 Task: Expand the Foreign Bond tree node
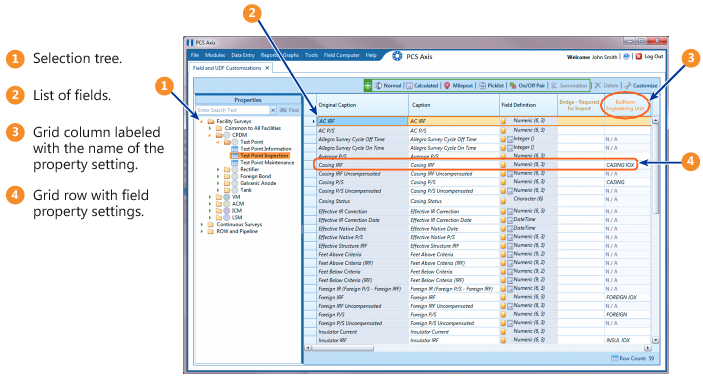(218, 176)
